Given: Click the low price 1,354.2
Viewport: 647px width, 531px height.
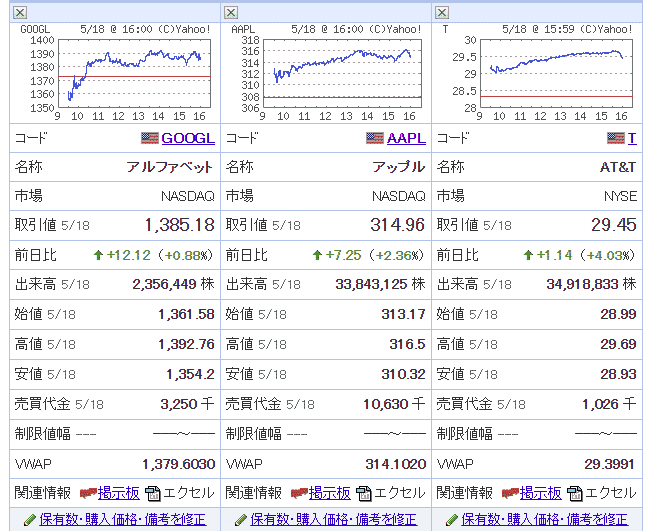Looking at the screenshot, I should [x=190, y=374].
